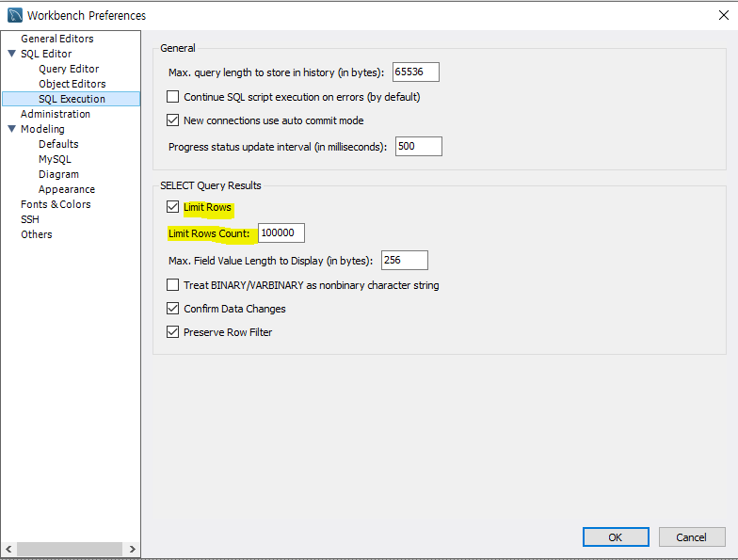Open Modeling Defaults page
738x560 pixels.
click(x=58, y=144)
